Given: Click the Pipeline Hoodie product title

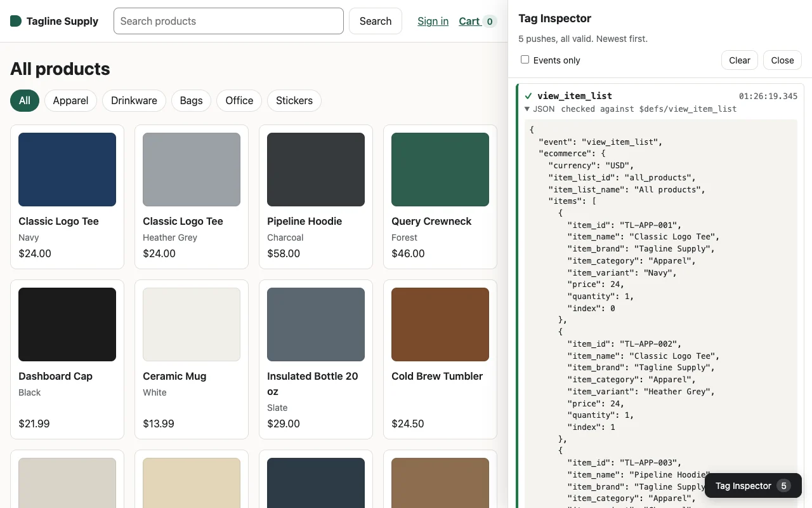Looking at the screenshot, I should pos(304,221).
